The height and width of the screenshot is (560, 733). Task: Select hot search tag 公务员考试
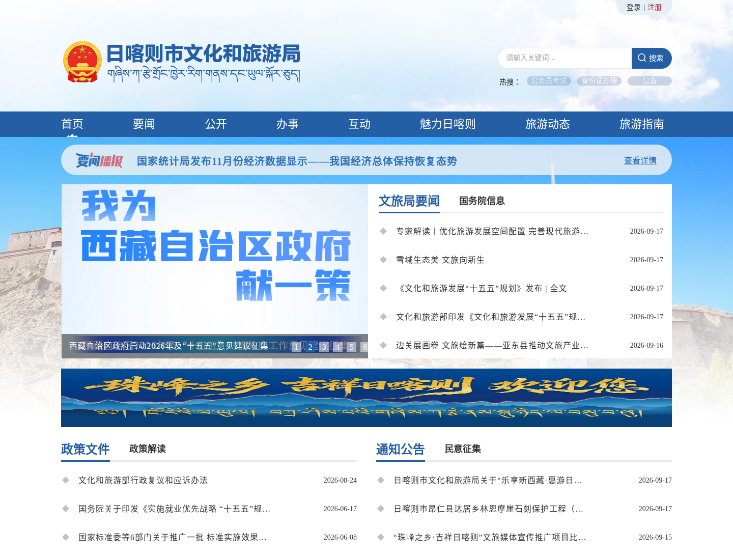pos(549,81)
